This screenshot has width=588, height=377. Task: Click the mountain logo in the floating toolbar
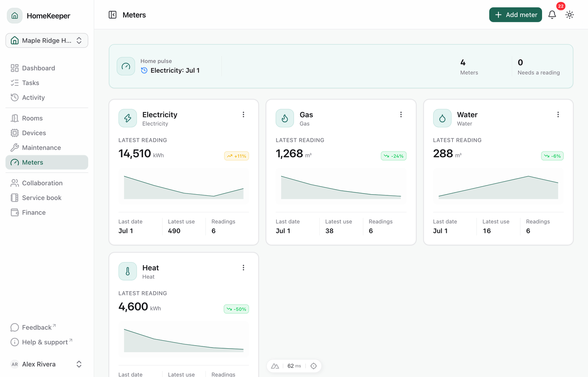point(275,366)
